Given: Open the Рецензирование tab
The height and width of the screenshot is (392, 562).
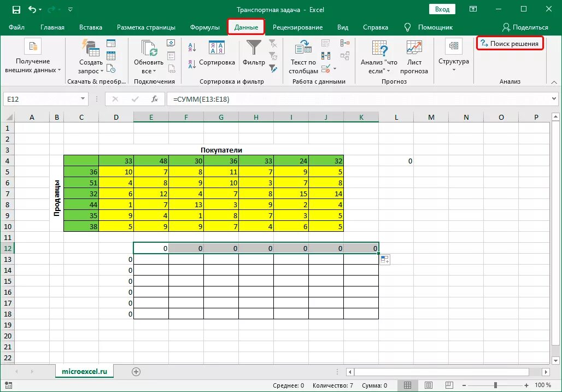Looking at the screenshot, I should pos(297,27).
